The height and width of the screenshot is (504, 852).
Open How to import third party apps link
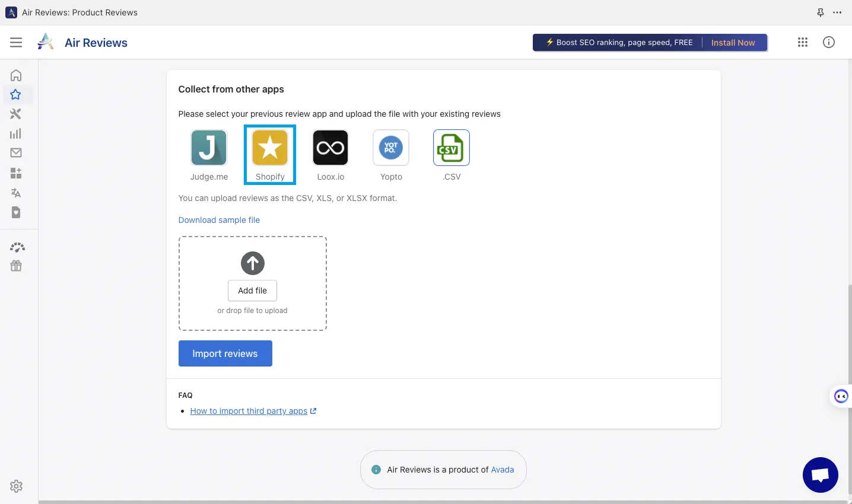point(249,411)
